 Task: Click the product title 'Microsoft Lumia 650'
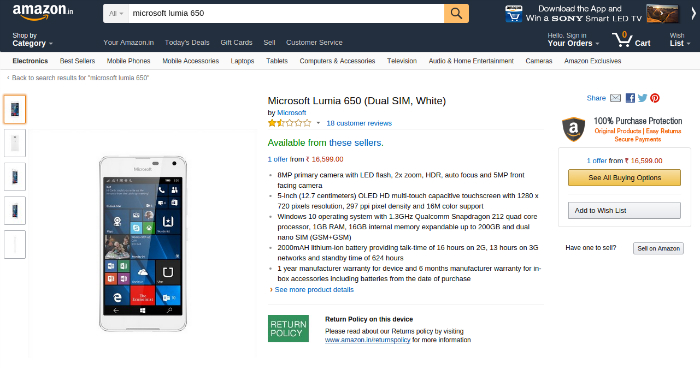[x=357, y=100]
